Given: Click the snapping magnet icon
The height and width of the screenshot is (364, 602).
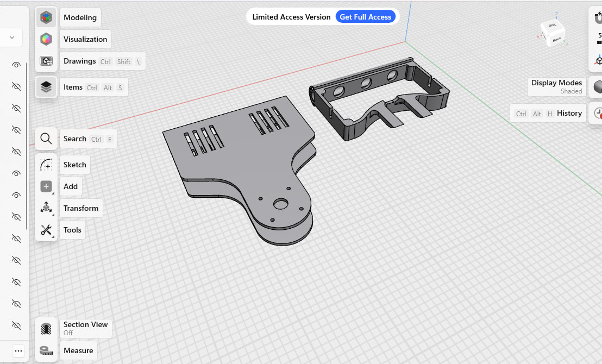Looking at the screenshot, I should click(x=598, y=17).
